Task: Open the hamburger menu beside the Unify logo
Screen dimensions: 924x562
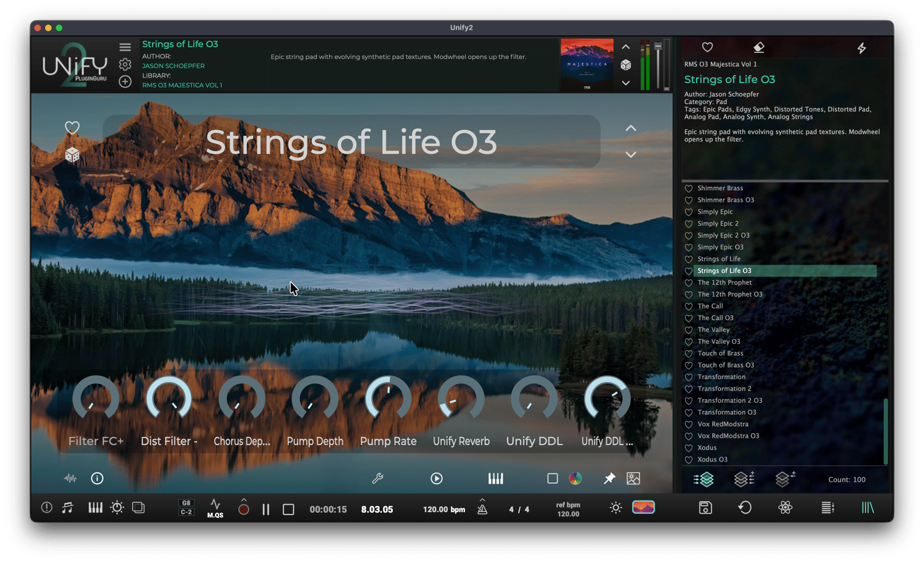Action: 125,47
